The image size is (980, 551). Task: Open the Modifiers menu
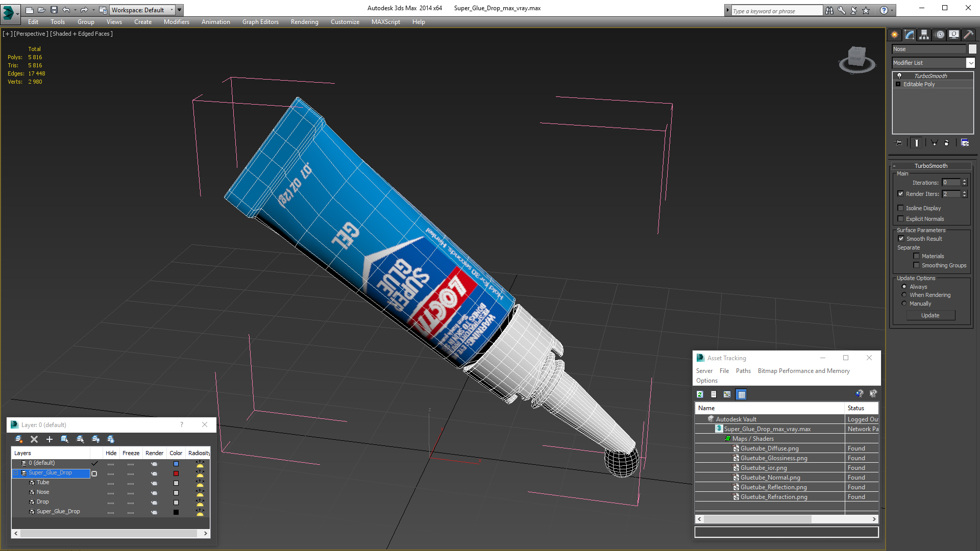point(176,22)
